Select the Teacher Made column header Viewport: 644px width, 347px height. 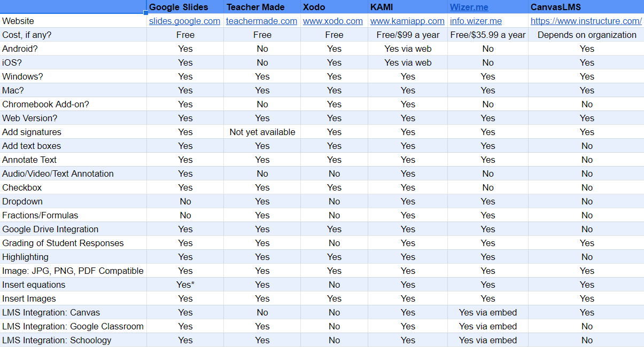[x=262, y=7]
